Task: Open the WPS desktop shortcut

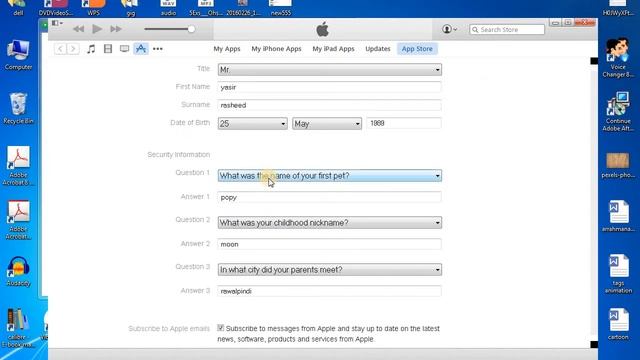Action: [x=93, y=8]
